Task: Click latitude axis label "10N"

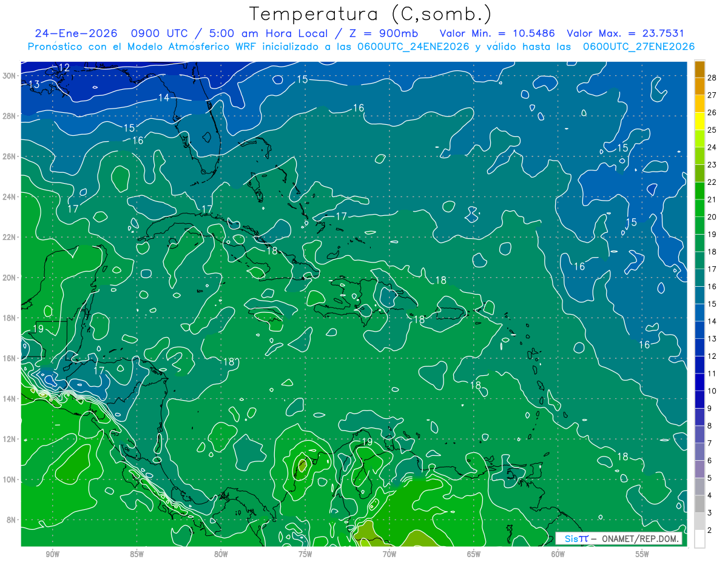Action: pos(9,480)
